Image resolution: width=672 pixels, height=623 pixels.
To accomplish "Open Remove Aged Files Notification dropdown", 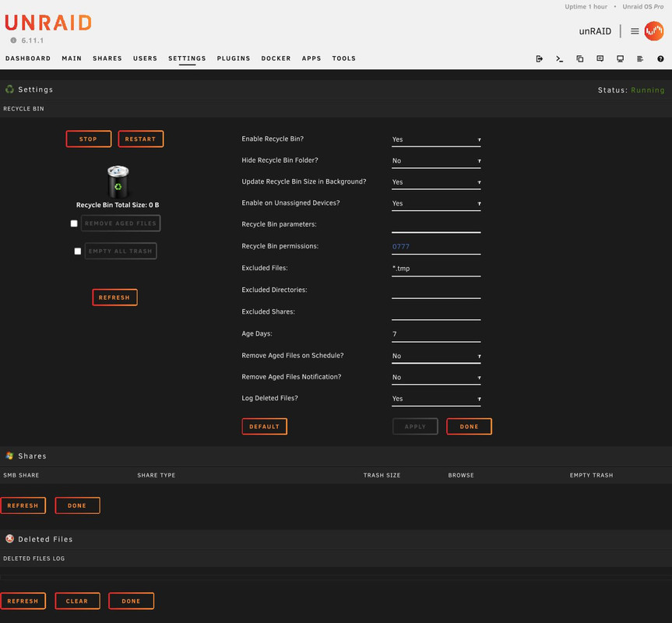I will coord(436,378).
